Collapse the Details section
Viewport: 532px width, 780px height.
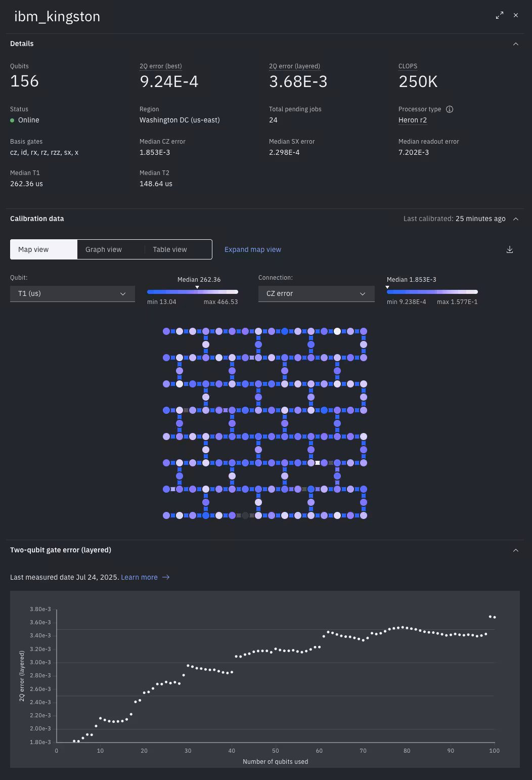516,44
